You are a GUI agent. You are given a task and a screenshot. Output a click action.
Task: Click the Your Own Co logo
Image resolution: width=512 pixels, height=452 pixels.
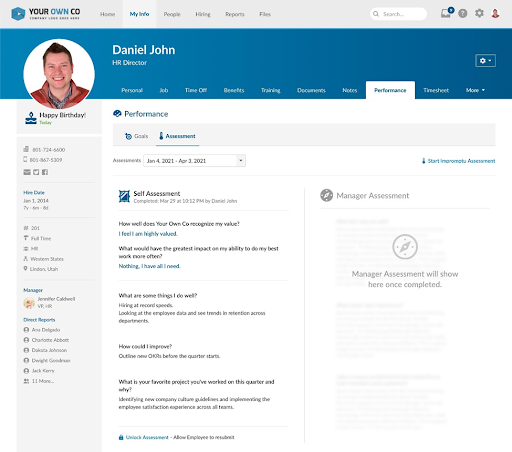point(45,14)
